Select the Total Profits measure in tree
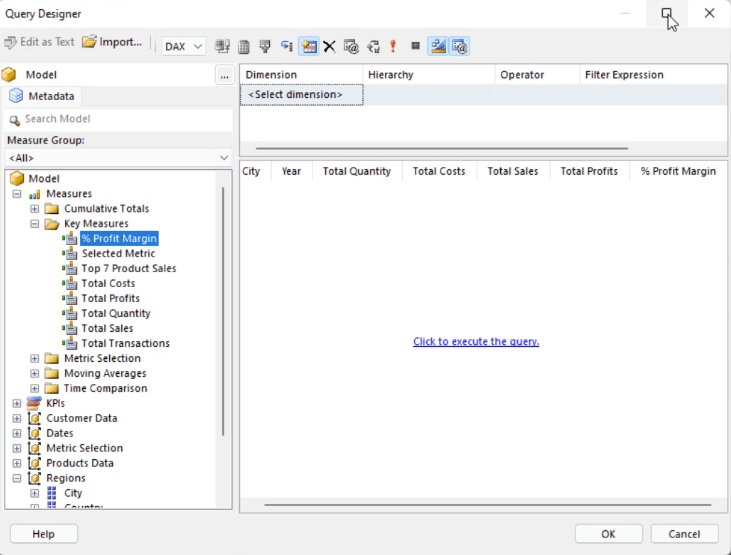This screenshot has height=555, width=731. pyautogui.click(x=110, y=298)
